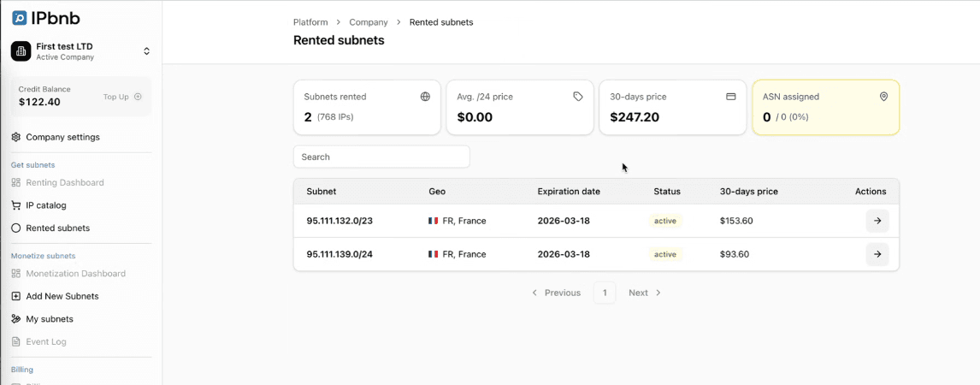
Task: Click Company in the breadcrumb
Action: pos(368,22)
